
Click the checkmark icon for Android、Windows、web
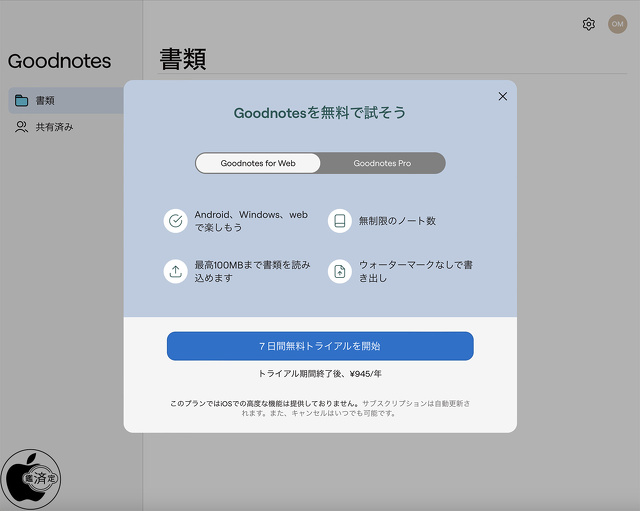[176, 221]
